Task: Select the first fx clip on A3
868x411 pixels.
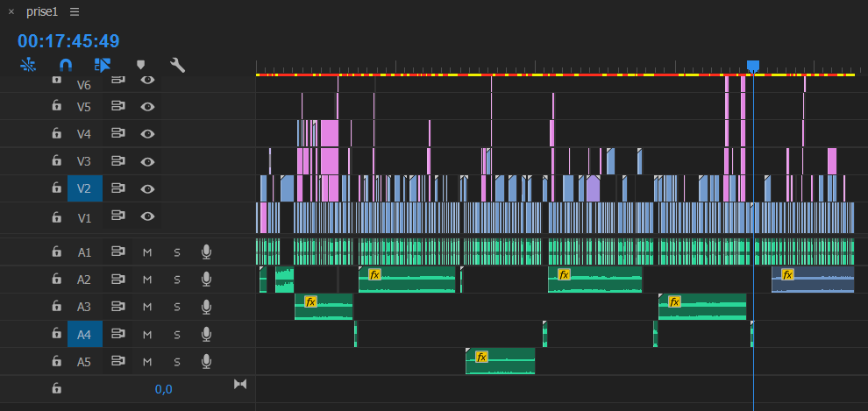Action: click(324, 307)
